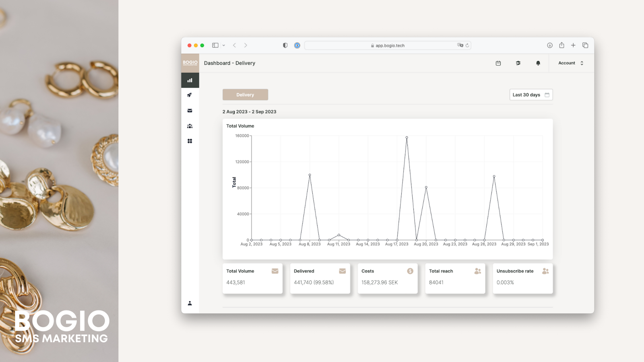This screenshot has width=644, height=362.
Task: Click the highest peak data point on chart
Action: [407, 138]
